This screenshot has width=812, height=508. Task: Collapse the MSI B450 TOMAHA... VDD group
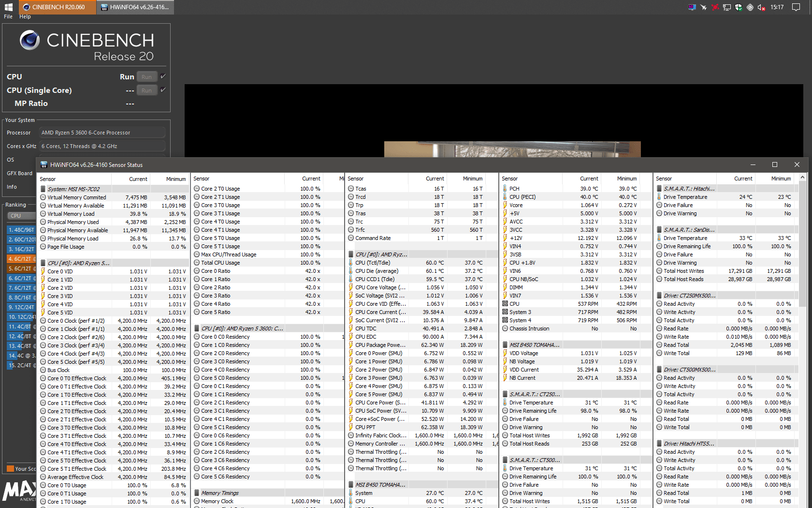(505, 345)
